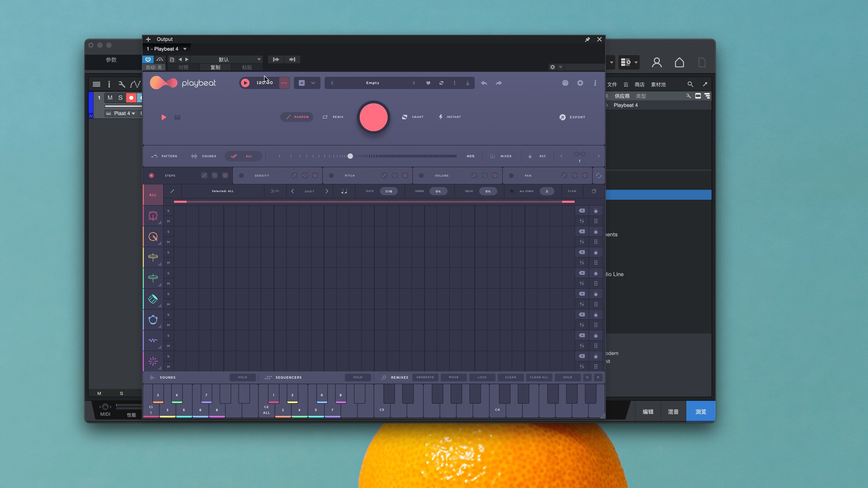The height and width of the screenshot is (488, 868).
Task: Select the purple waveform track icon
Action: coord(153,340)
